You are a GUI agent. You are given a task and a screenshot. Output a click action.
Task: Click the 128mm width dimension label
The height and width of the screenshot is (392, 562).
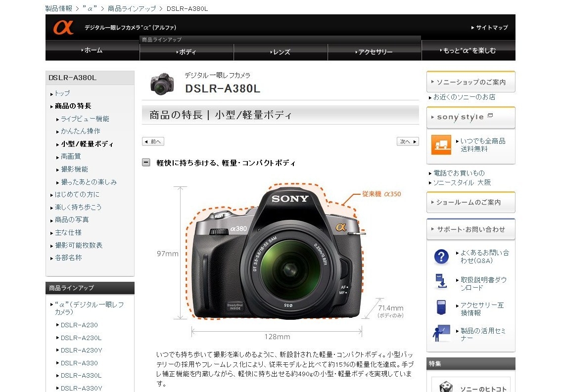[x=277, y=337]
